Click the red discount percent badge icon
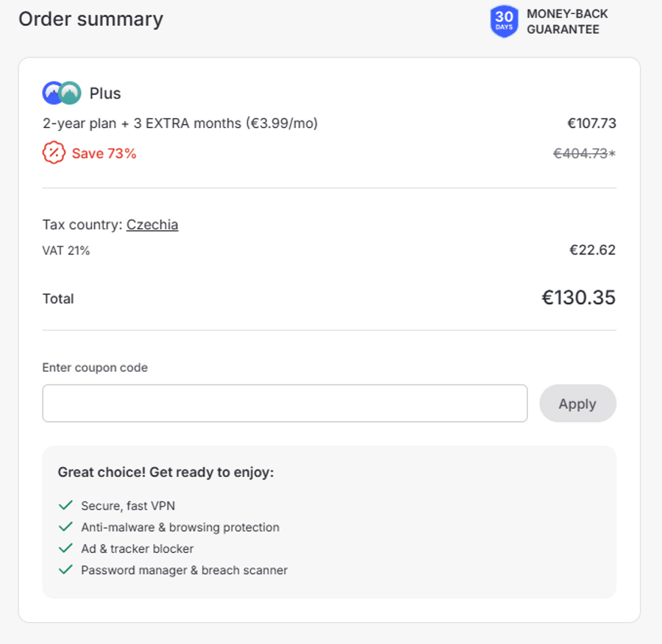The image size is (662, 644). [54, 153]
